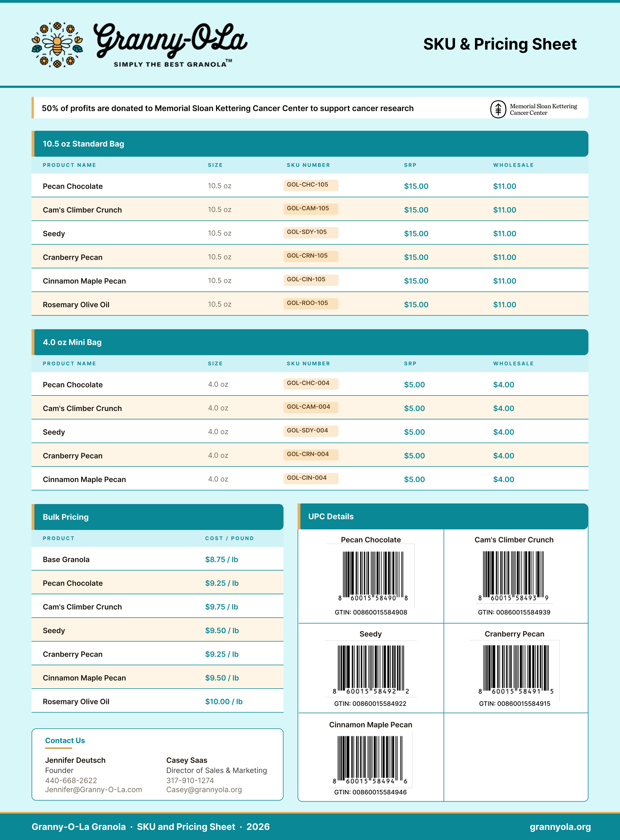Click the Cranberry Pecan barcode image

[516, 670]
